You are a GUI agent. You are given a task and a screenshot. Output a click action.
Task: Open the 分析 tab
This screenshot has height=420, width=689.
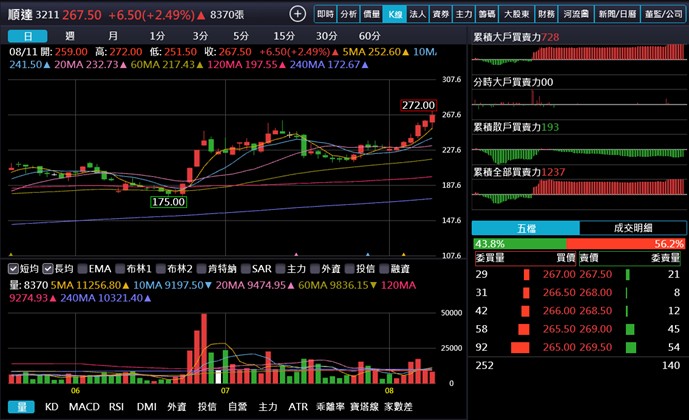click(x=348, y=14)
